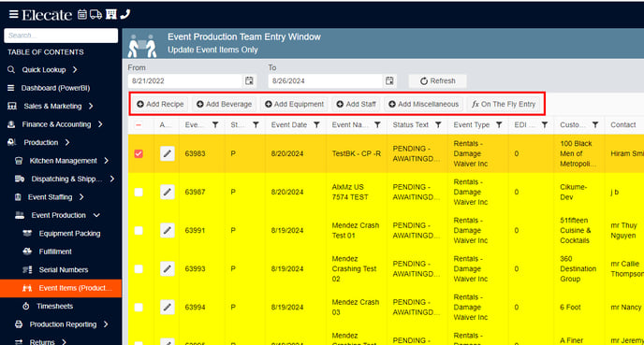The height and width of the screenshot is (345, 644).
Task: Edit event 63987 with pencil icon
Action: click(x=168, y=192)
